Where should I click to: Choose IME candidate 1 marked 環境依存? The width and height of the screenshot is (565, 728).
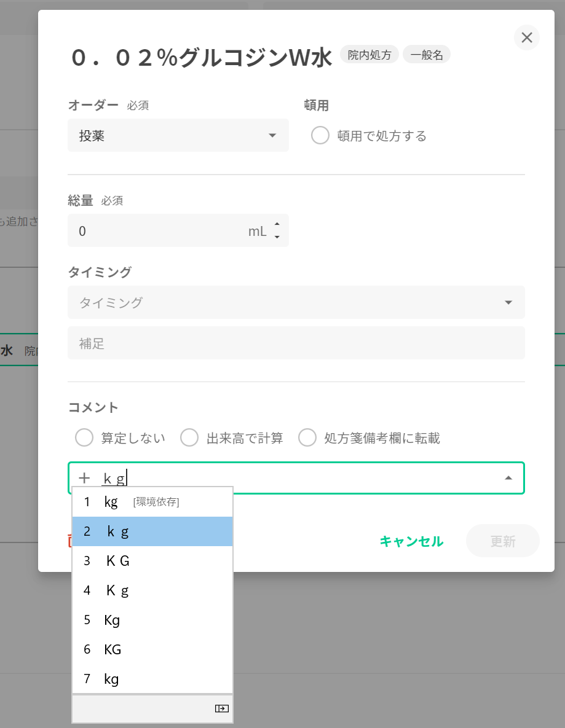pyautogui.click(x=152, y=502)
